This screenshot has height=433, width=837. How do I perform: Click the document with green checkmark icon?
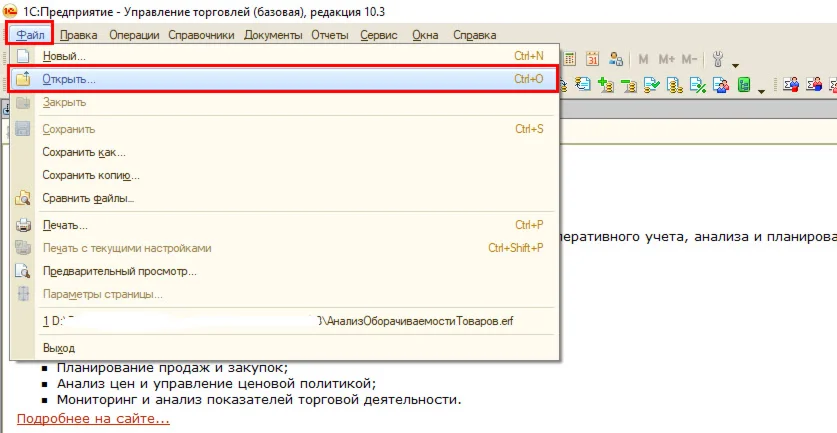[x=652, y=85]
